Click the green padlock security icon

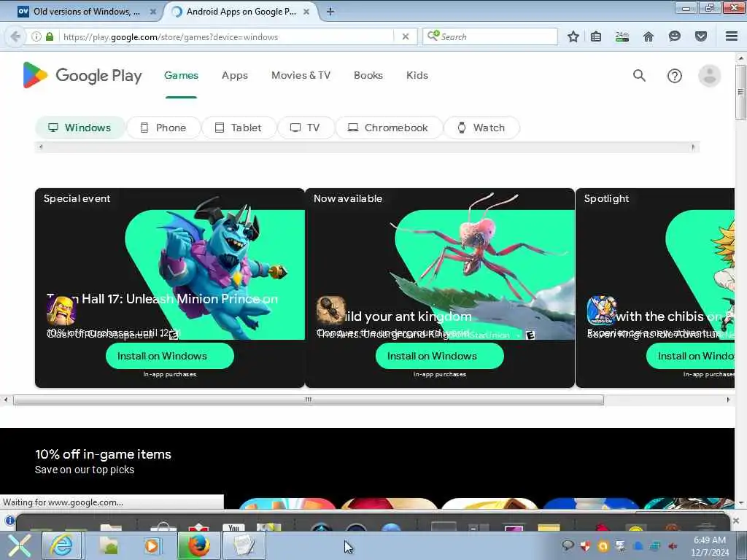(50, 36)
